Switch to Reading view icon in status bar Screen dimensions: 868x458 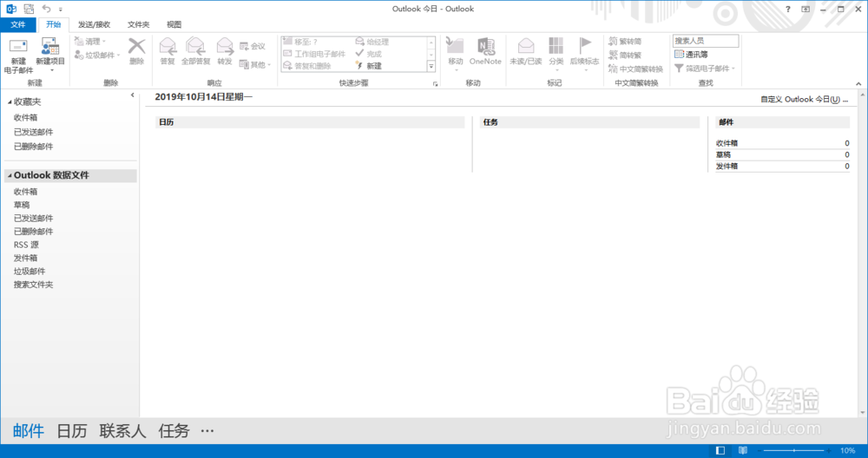click(x=743, y=451)
